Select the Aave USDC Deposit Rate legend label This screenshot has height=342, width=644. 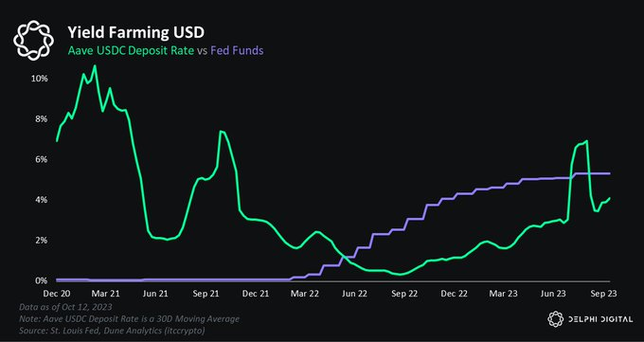click(x=130, y=51)
